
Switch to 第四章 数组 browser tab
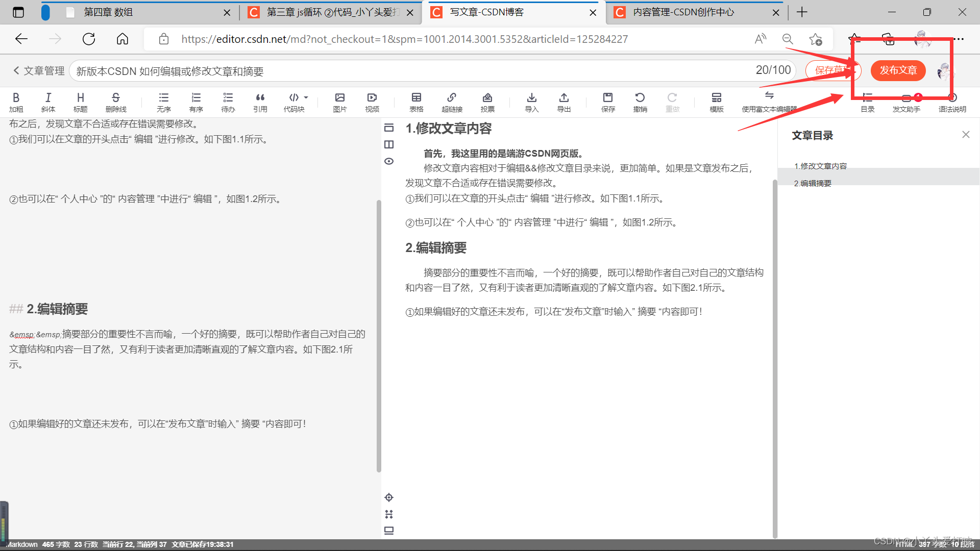click(x=108, y=12)
